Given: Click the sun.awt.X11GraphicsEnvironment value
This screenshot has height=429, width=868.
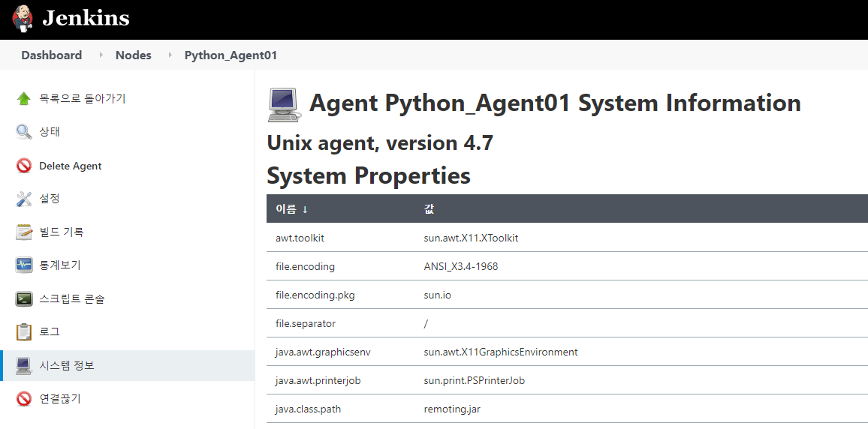Looking at the screenshot, I should 500,352.
